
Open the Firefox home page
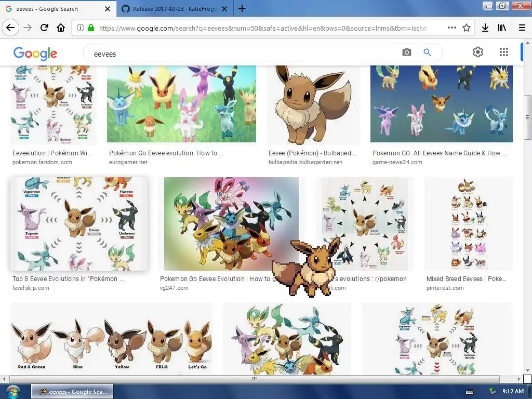(61, 28)
